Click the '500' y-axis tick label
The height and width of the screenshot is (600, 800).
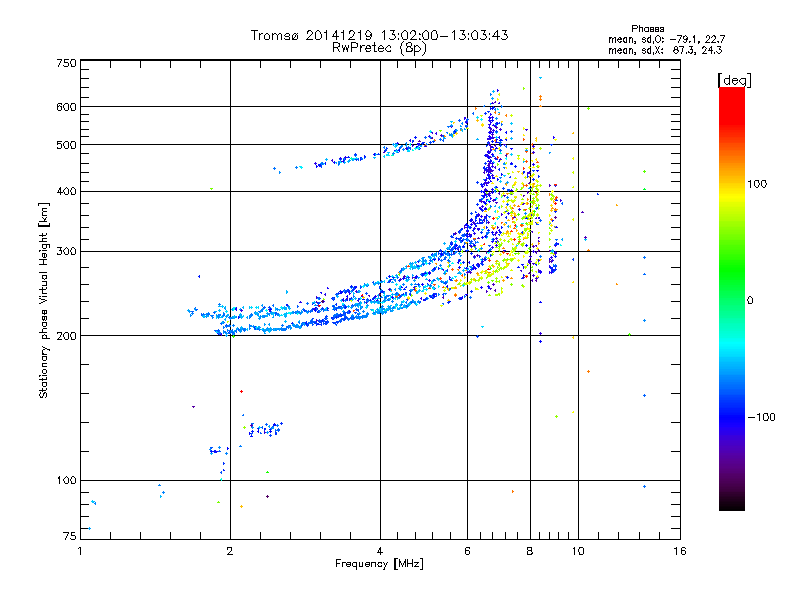click(66, 145)
